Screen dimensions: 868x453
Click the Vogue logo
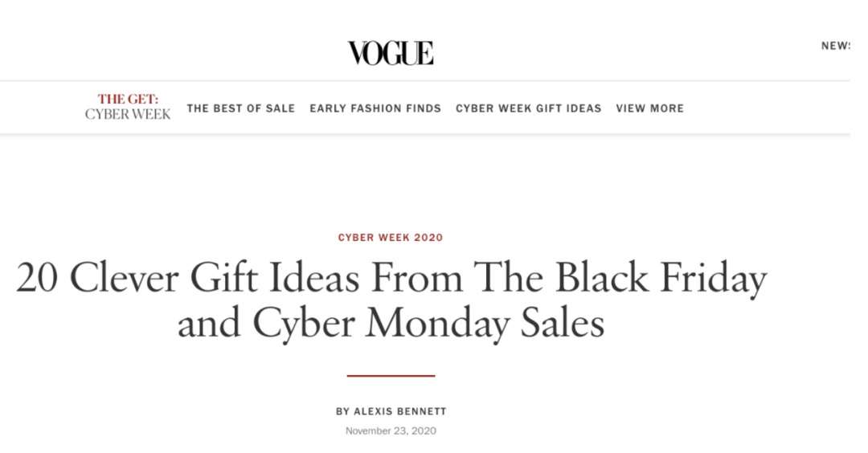(x=390, y=53)
